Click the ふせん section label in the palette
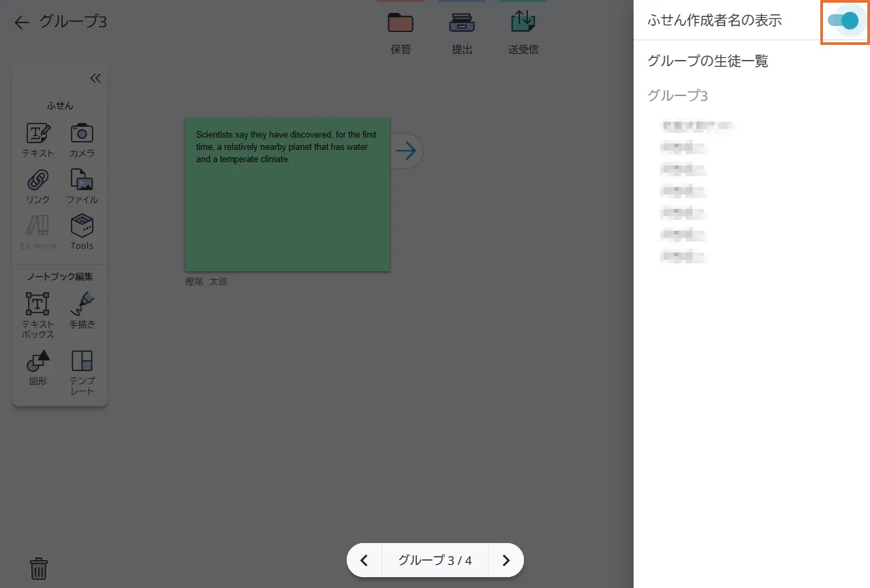This screenshot has height=588, width=870. [x=60, y=106]
